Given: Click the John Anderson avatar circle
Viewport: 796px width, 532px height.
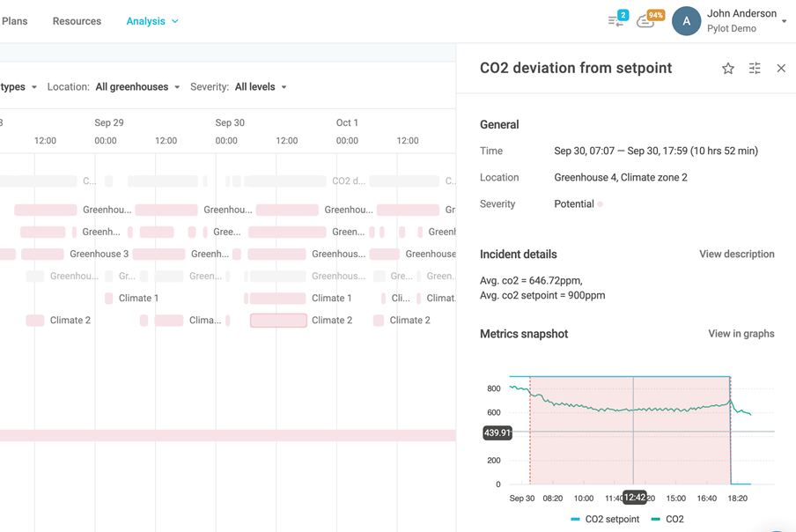Looking at the screenshot, I should (x=686, y=21).
